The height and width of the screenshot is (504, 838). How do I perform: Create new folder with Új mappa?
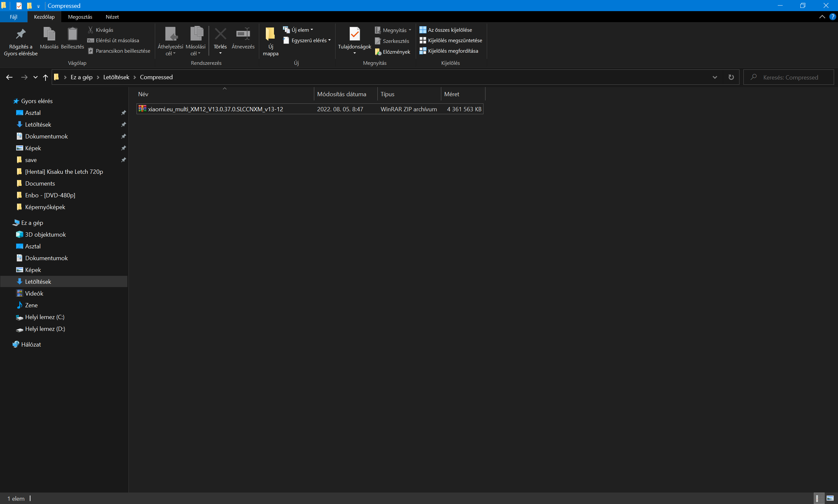point(271,42)
